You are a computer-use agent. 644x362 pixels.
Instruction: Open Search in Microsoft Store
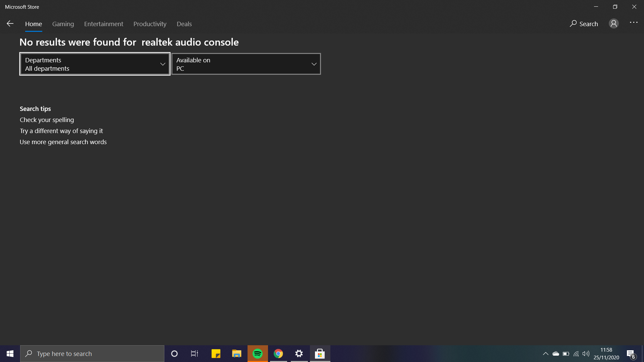pos(584,24)
